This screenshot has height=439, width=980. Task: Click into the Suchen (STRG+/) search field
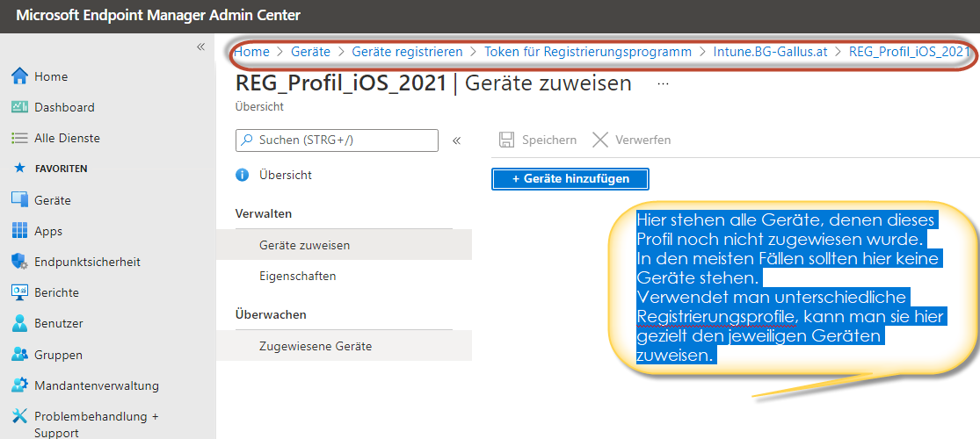337,140
